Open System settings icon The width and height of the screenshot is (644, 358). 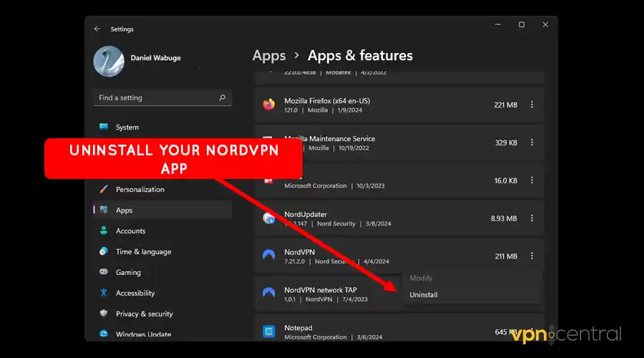[x=104, y=127]
